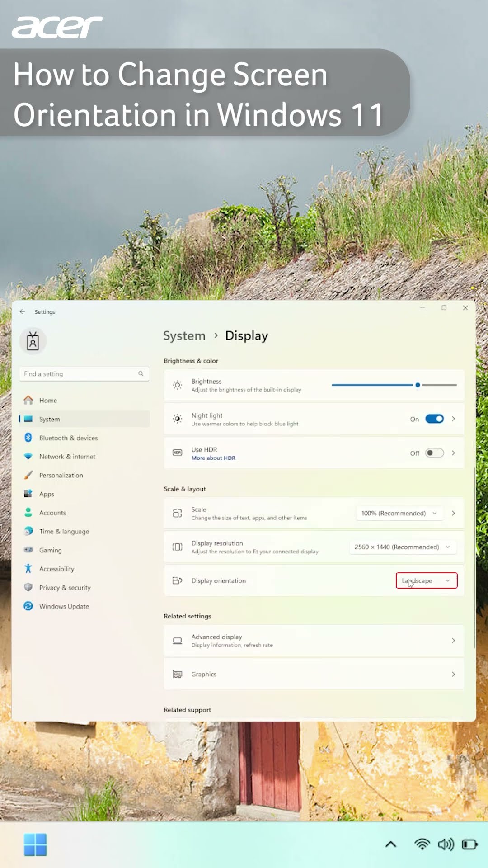Open the user profile avatar icon
The width and height of the screenshot is (488, 868).
pyautogui.click(x=33, y=341)
